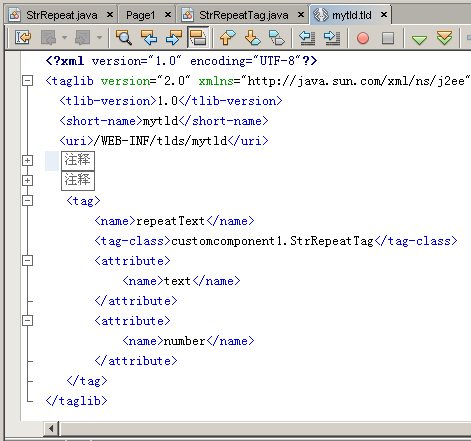The height and width of the screenshot is (441, 471).
Task: Collapse the <tag> element fold
Action: [28, 201]
